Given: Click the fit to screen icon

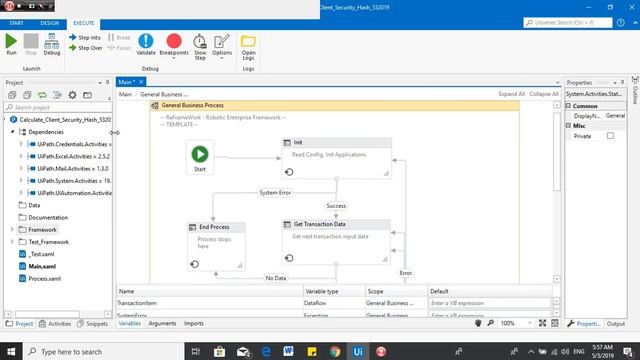Looking at the screenshot, I should click(542, 323).
